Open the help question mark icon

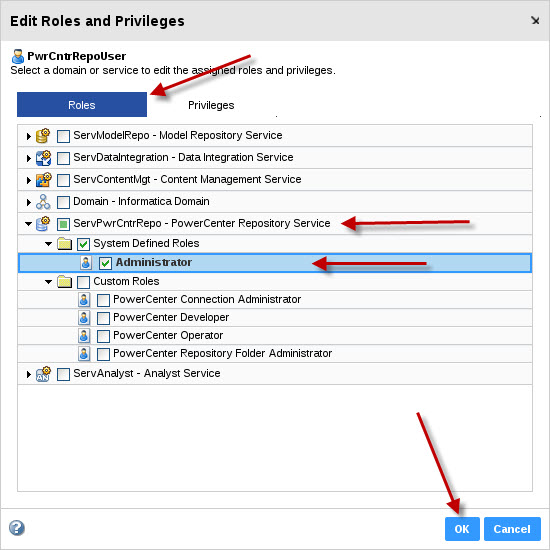pos(17,528)
